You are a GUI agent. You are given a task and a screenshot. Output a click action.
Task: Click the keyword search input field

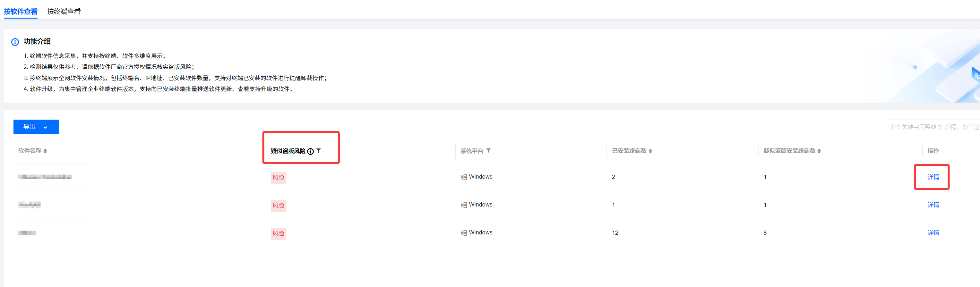[x=932, y=127]
